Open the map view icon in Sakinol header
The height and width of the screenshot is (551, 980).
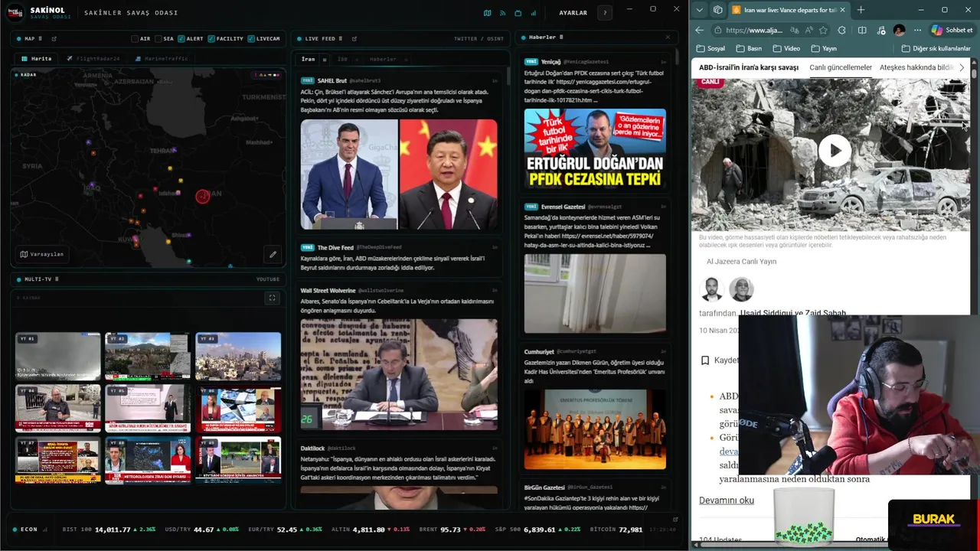pyautogui.click(x=487, y=13)
